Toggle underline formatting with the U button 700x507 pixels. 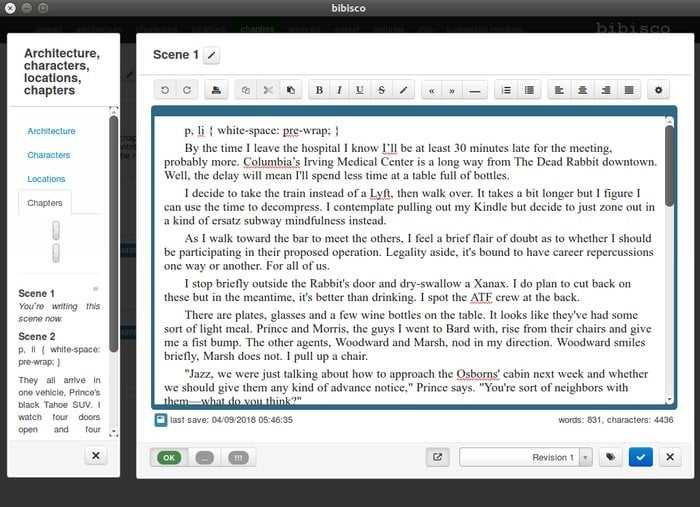coord(359,90)
